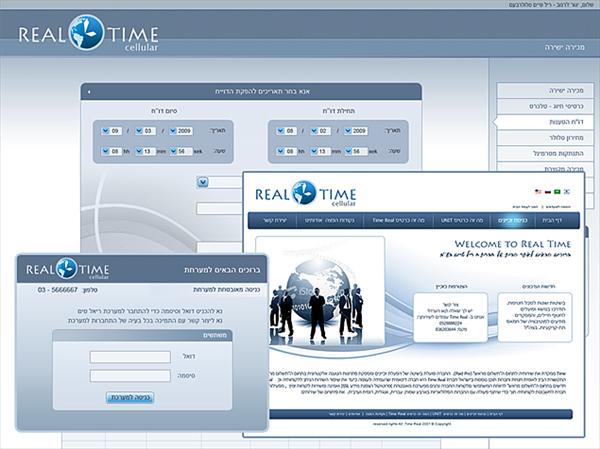Viewport: 600px width, 449px height.
Task: Click the text field below the dropdown in the report form
Action: (219, 209)
